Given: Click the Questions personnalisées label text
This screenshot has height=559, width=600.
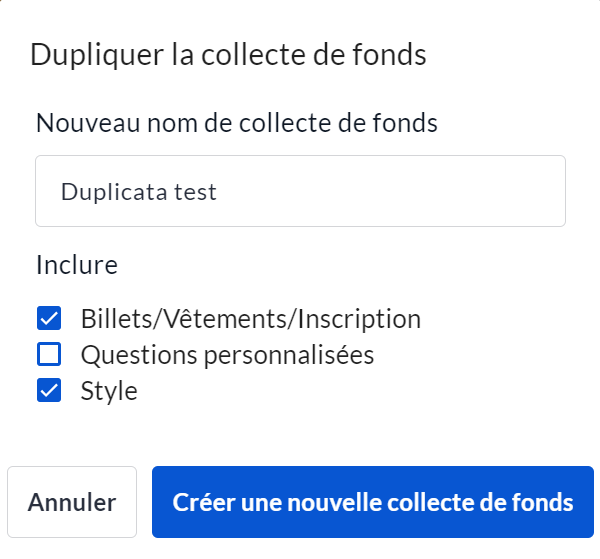Looking at the screenshot, I should [x=227, y=354].
